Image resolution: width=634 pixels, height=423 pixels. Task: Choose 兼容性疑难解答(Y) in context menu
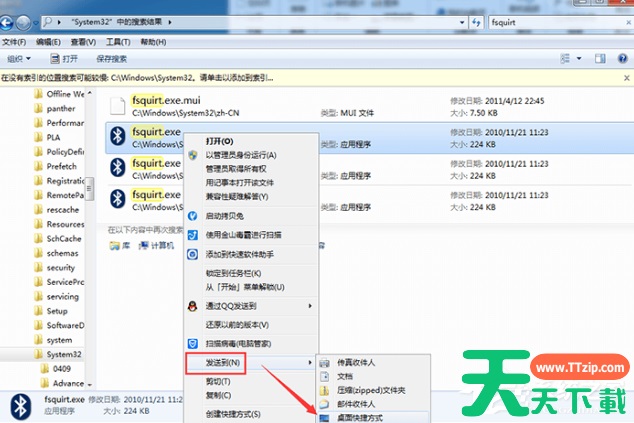click(x=237, y=197)
